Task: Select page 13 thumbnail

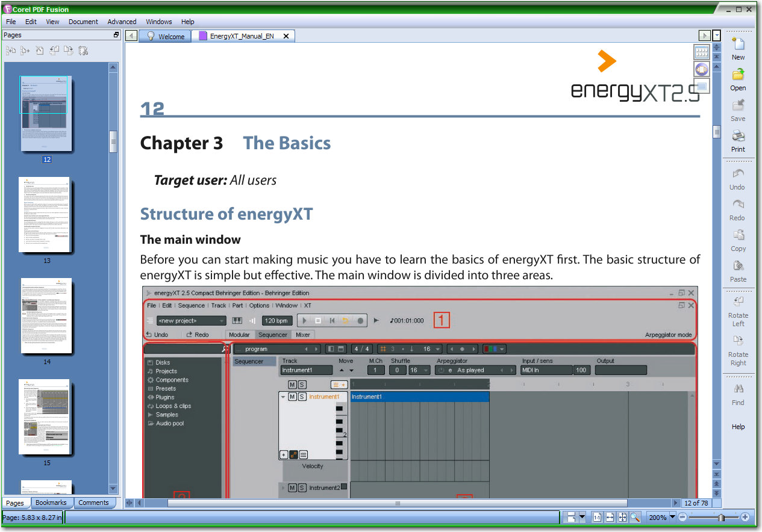Action: (45, 214)
